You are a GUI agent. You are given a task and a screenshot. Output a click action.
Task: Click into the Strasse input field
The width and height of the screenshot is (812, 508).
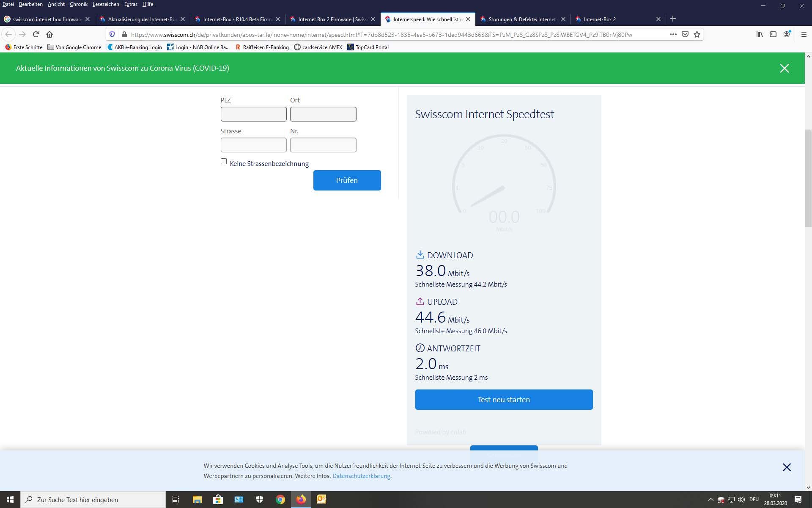coord(253,145)
